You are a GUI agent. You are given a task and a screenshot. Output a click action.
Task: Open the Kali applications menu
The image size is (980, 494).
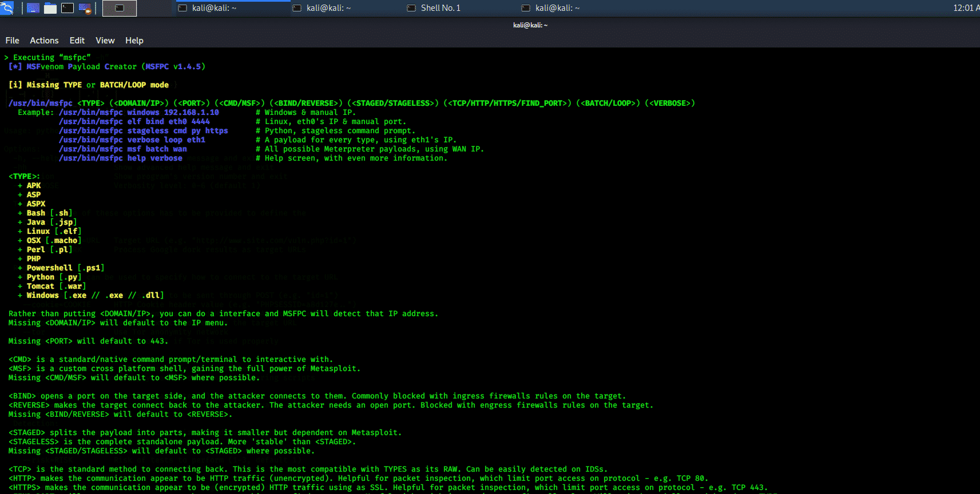[x=7, y=8]
